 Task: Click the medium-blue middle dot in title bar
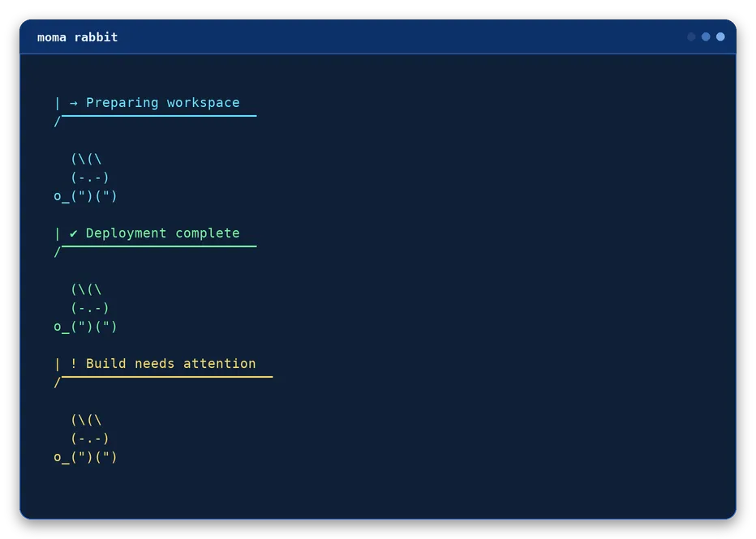[x=706, y=37]
